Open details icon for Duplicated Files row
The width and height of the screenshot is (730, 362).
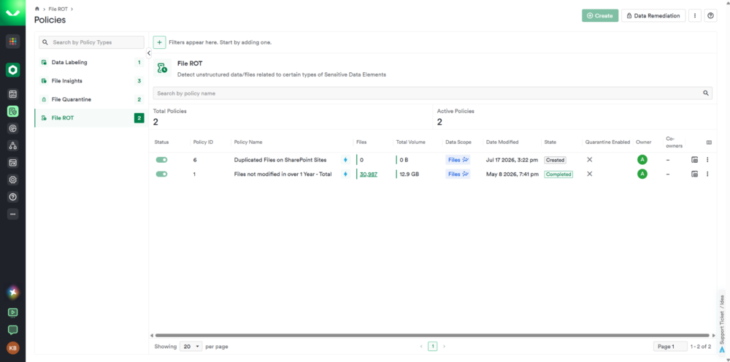pyautogui.click(x=694, y=160)
